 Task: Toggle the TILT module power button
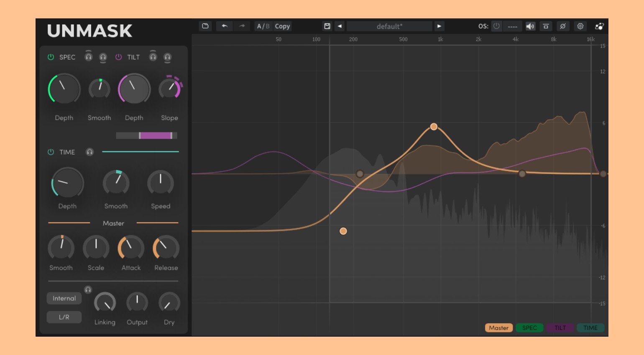point(119,57)
